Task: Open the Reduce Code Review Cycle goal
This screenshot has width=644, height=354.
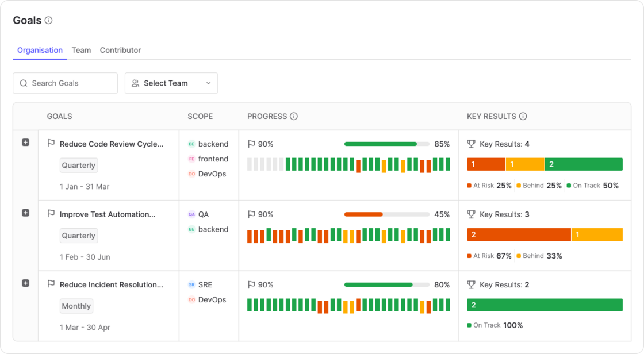Action: [x=112, y=144]
